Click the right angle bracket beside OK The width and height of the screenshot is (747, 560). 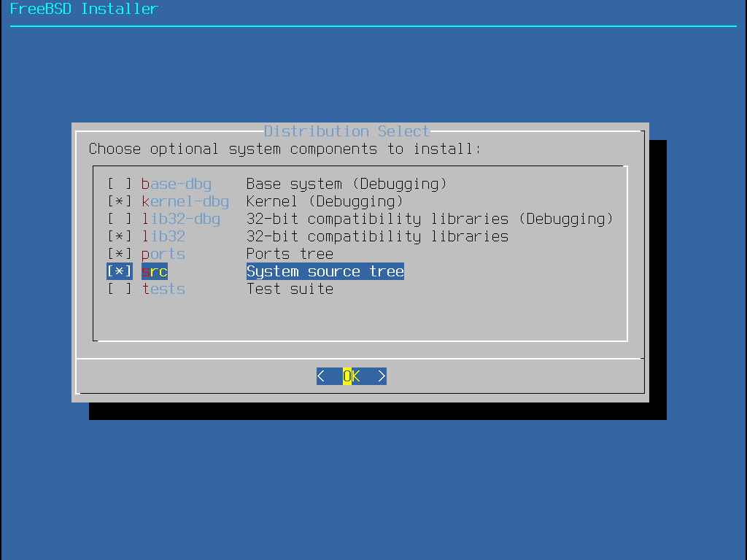pos(382,376)
